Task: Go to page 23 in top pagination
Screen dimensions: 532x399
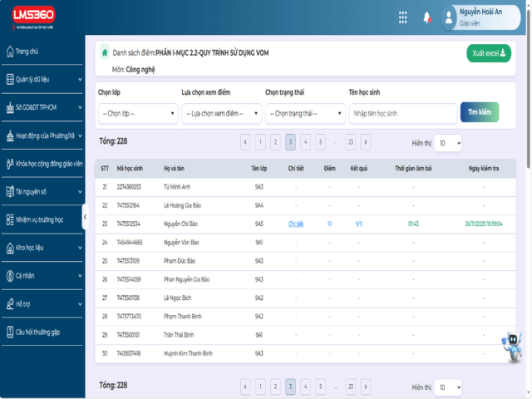Action: pos(351,142)
